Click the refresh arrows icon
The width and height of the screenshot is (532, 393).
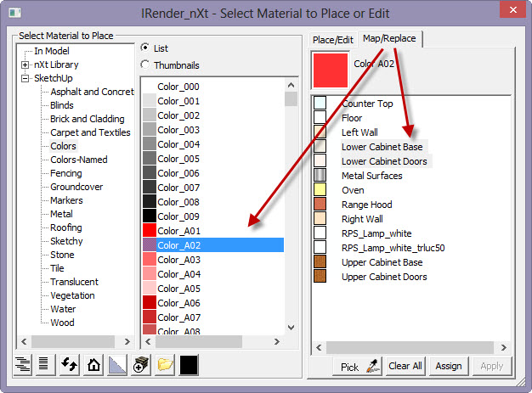(x=70, y=365)
